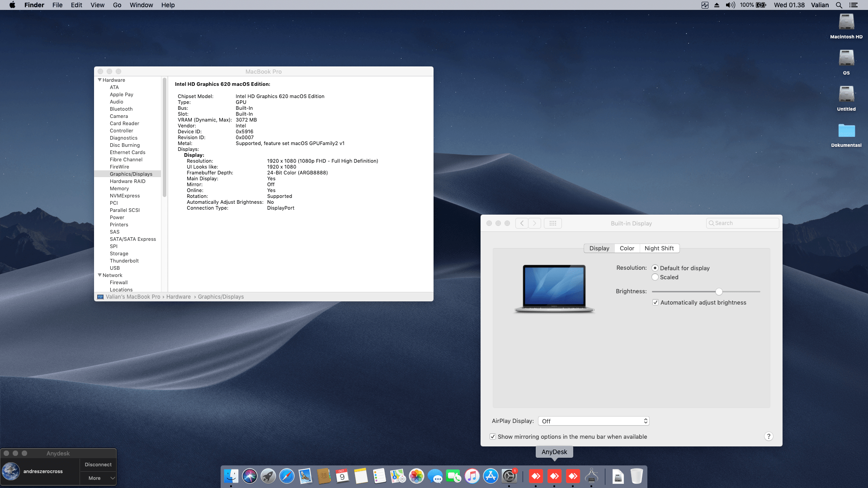
Task: Adjust the Brightness slider knob
Action: pos(719,291)
